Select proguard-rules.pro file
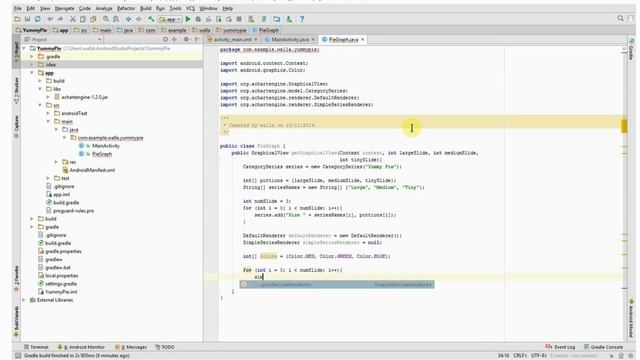 73,211
